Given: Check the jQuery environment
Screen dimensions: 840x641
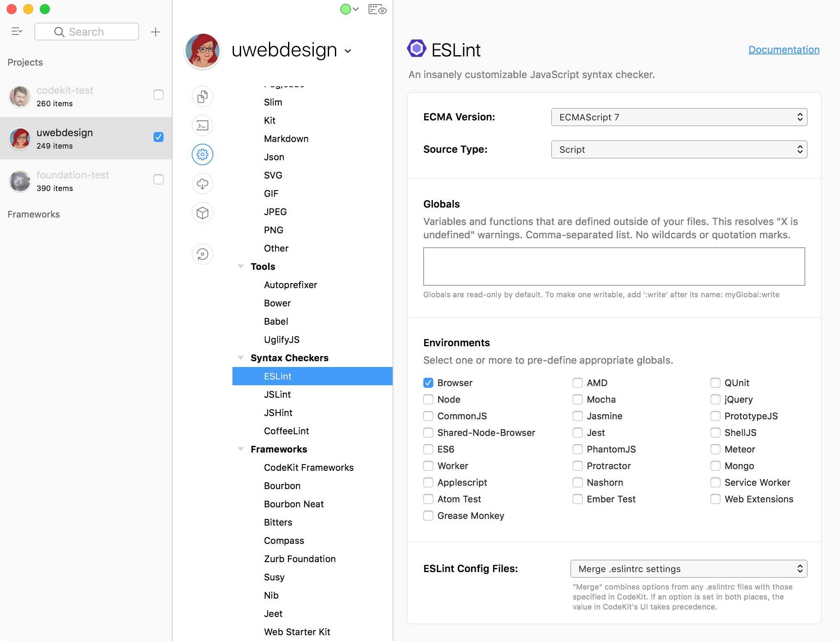Looking at the screenshot, I should click(715, 399).
